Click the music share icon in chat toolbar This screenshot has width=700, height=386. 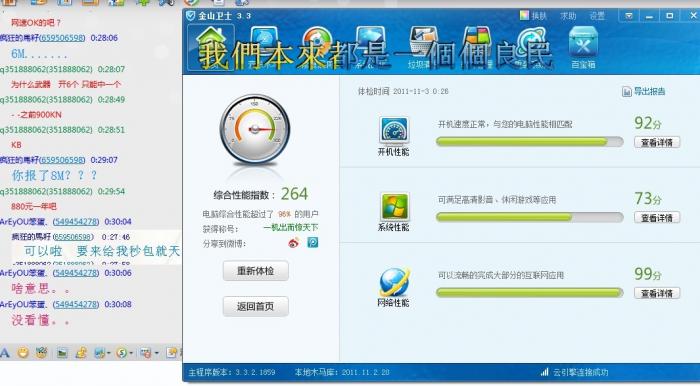(x=99, y=353)
